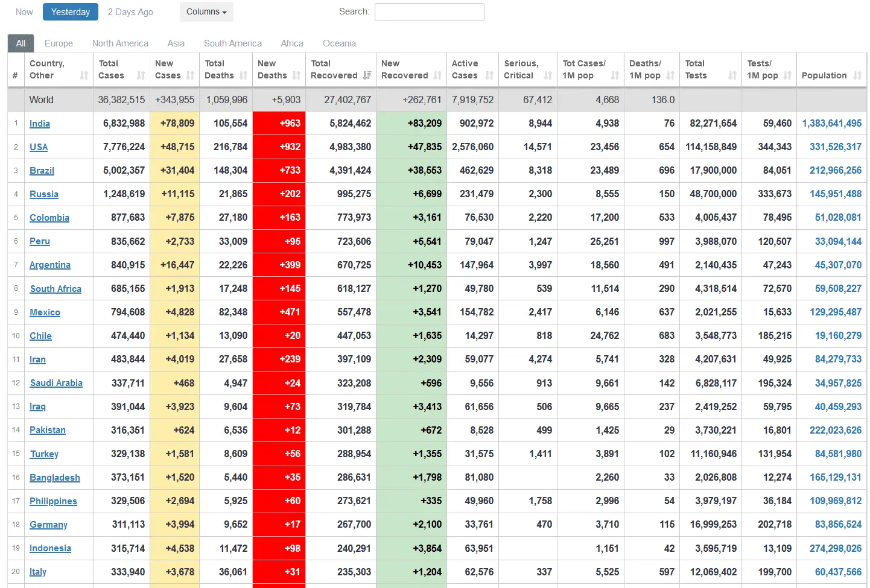Click New Deaths column sort icon
This screenshot has height=588, width=870.
click(296, 75)
